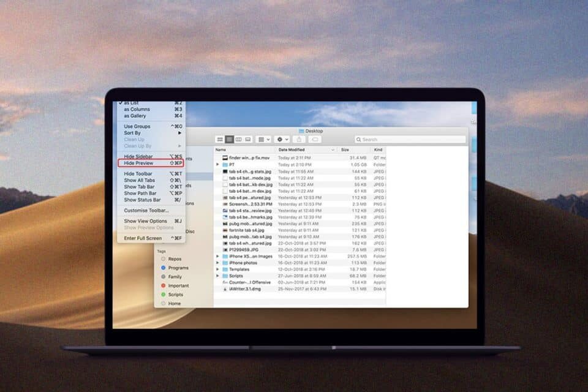Click the Edit Tags toolbar icon
The height and width of the screenshot is (392, 588).
pyautogui.click(x=315, y=140)
